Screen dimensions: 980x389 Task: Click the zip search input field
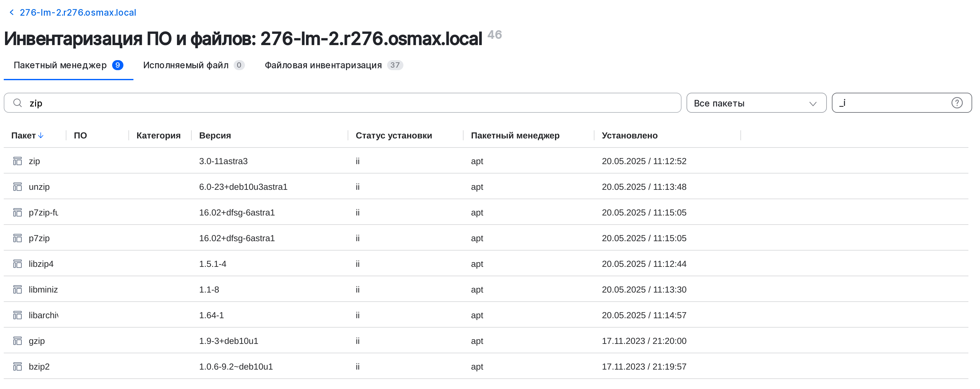342,103
